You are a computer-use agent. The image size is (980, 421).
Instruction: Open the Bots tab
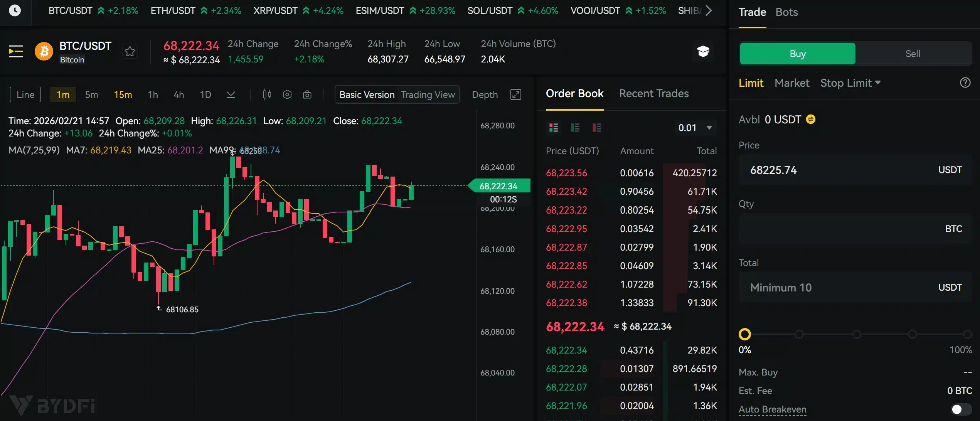pos(786,12)
